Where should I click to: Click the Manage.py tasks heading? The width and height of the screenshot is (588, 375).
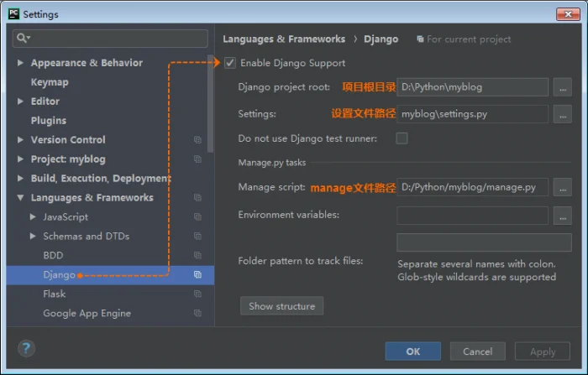[272, 163]
